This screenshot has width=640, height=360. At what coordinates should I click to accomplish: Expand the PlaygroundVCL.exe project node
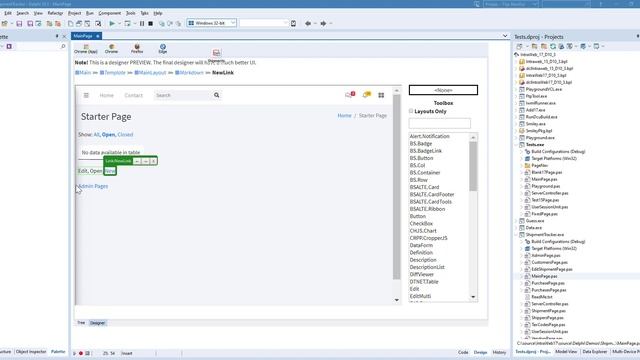[x=516, y=89]
